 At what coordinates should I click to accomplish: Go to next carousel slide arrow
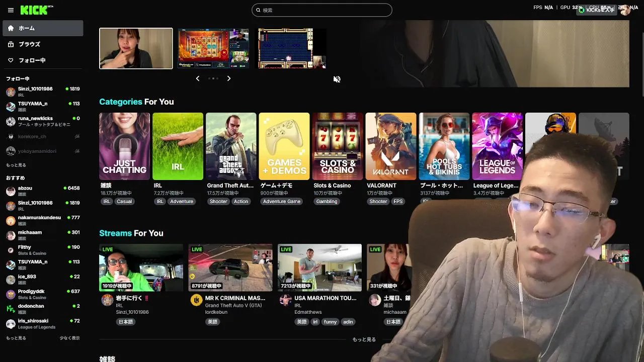(229, 78)
